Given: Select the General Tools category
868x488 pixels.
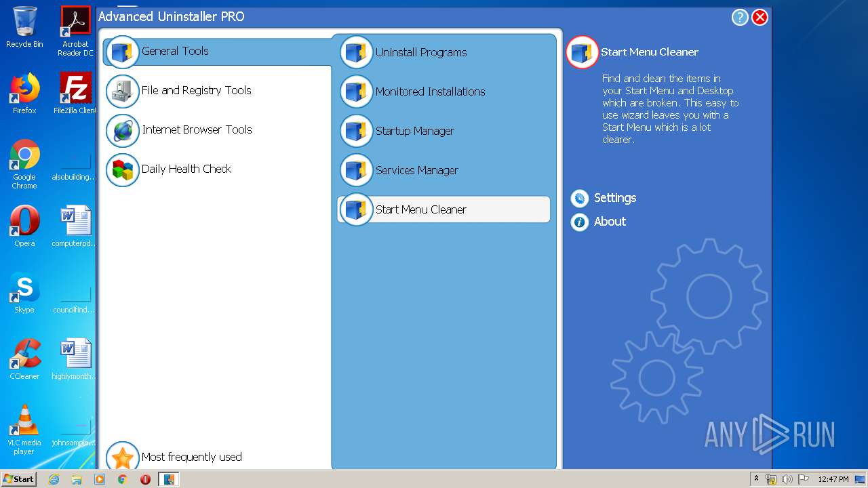Looking at the screenshot, I should 217,52.
